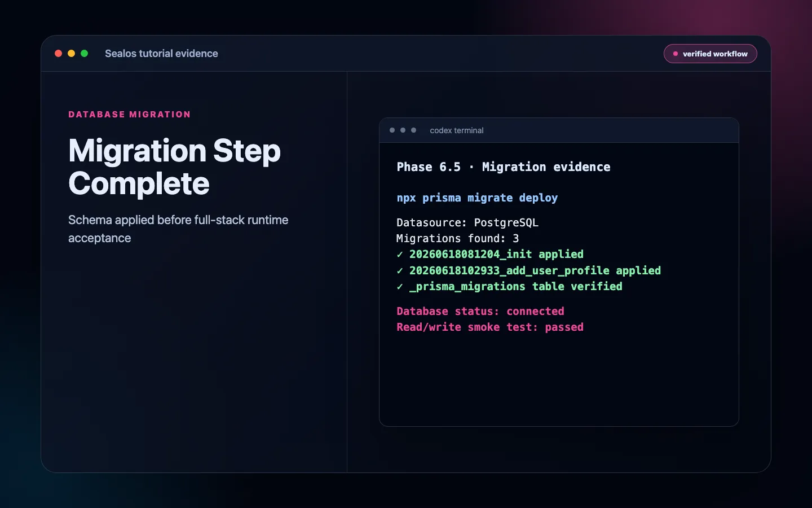Image resolution: width=812 pixels, height=508 pixels.
Task: Click the "npx prisma migrate deploy" command
Action: [477, 198]
